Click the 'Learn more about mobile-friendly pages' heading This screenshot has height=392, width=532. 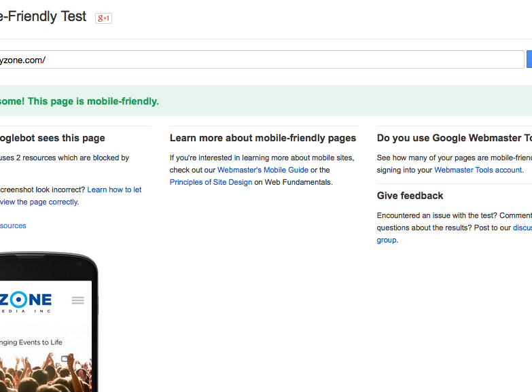pyautogui.click(x=263, y=138)
